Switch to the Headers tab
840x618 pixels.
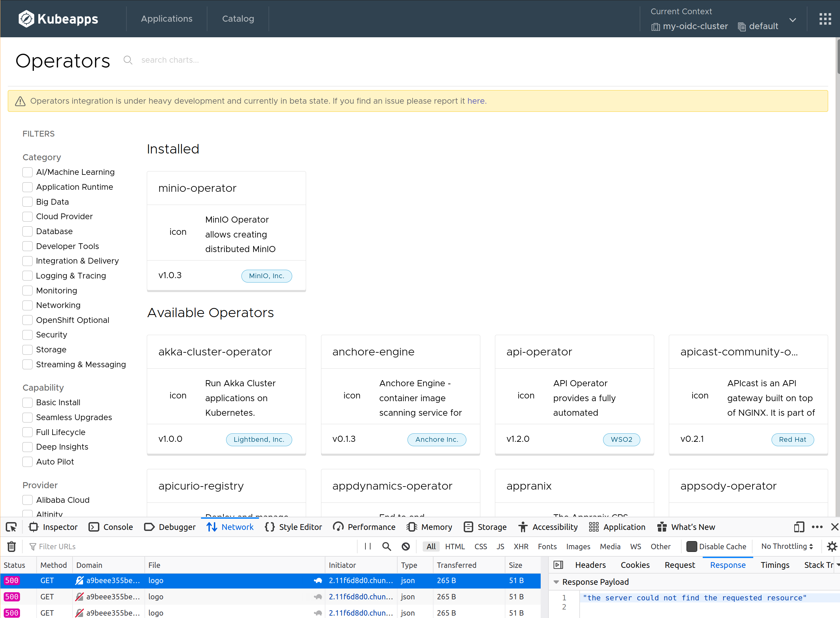[590, 565]
